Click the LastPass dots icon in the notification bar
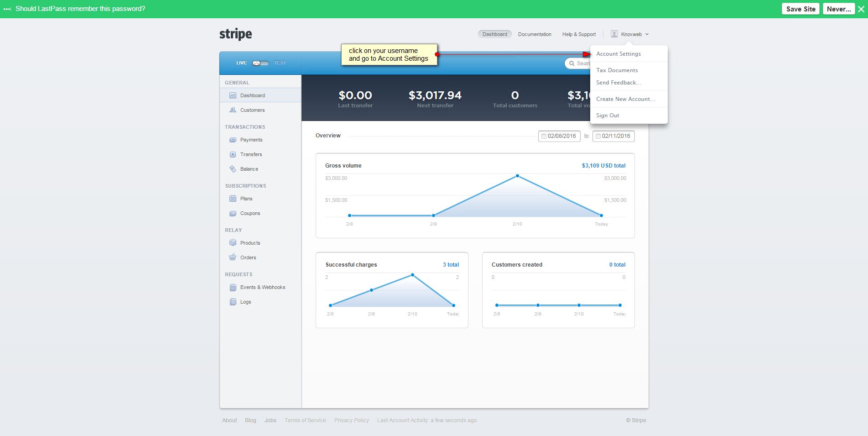Viewport: 868px width, 436px height. click(x=7, y=9)
